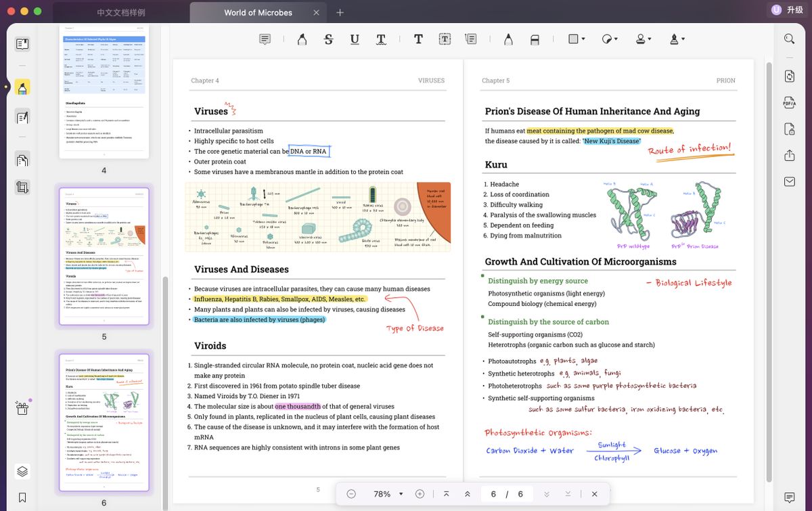Image resolution: width=812 pixels, height=511 pixels.
Task: Click the current page number field
Action: (493, 494)
